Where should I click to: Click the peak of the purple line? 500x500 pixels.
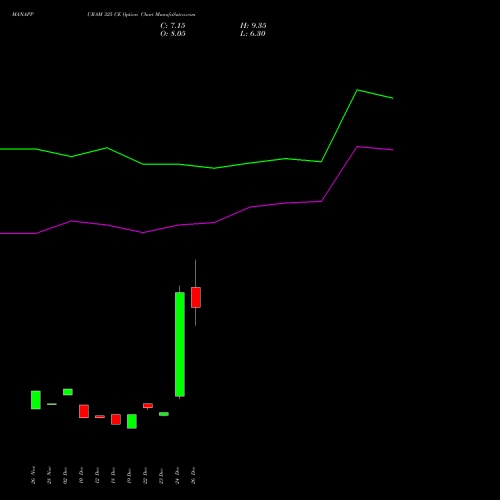(x=357, y=146)
